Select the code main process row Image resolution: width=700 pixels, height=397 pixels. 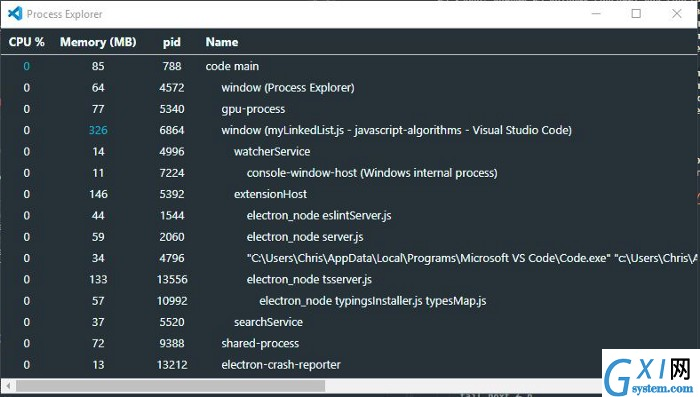(349, 66)
